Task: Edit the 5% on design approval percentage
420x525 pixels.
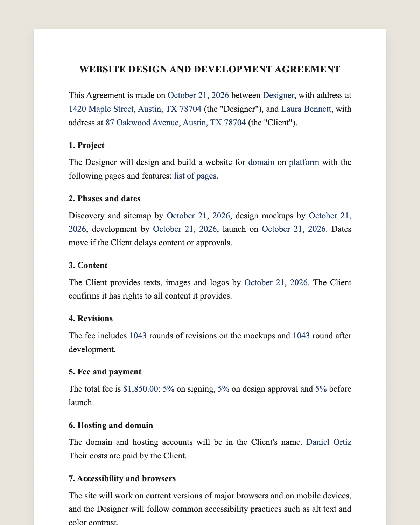Action: point(224,389)
